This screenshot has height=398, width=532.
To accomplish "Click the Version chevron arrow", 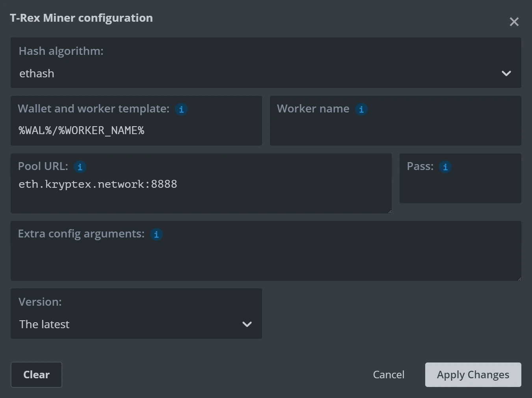I will (247, 324).
